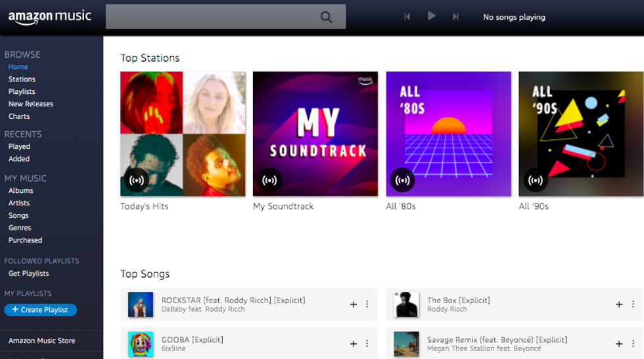Skip to previous track

[407, 16]
